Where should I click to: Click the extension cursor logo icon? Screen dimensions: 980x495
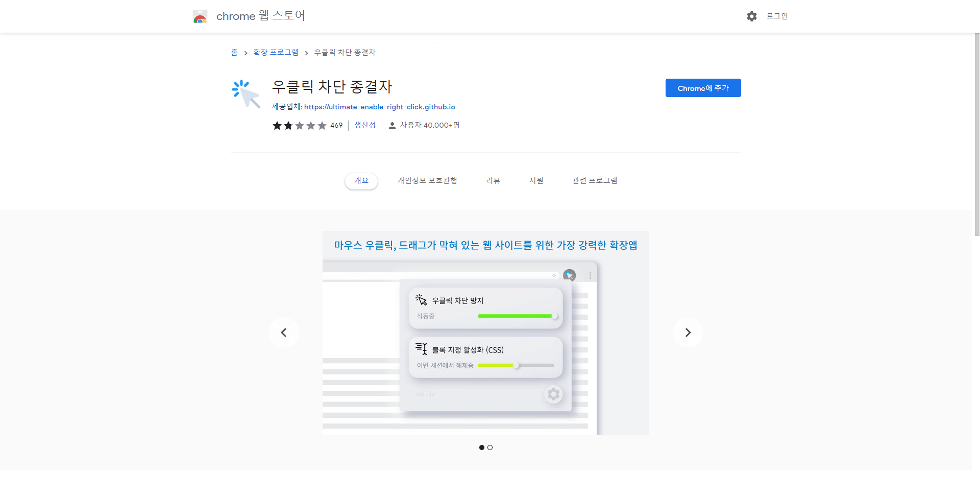[246, 94]
